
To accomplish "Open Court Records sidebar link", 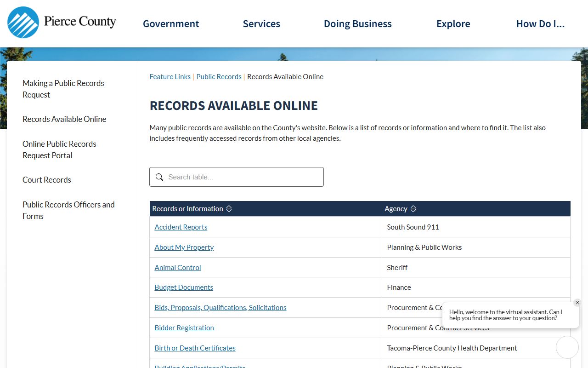I will (x=47, y=180).
